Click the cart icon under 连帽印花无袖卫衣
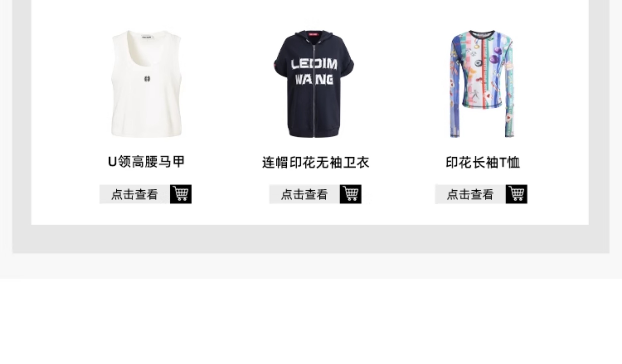 pyautogui.click(x=351, y=194)
